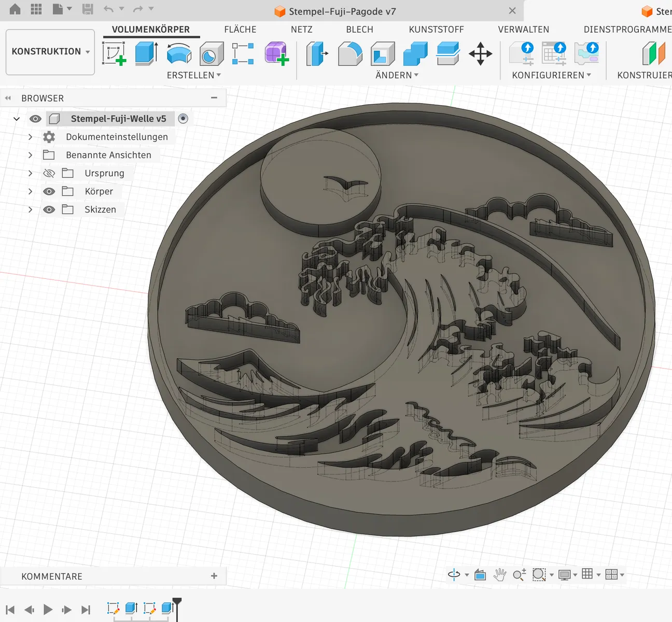Open the VERWALTEN tab

point(524,30)
